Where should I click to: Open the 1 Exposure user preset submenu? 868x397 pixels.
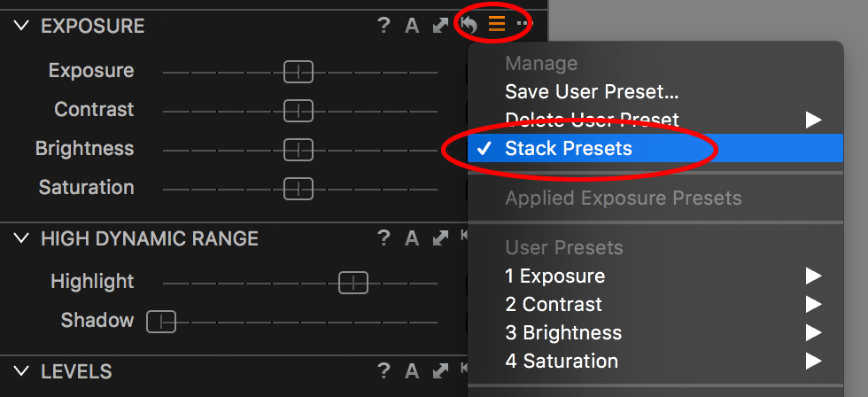[655, 276]
